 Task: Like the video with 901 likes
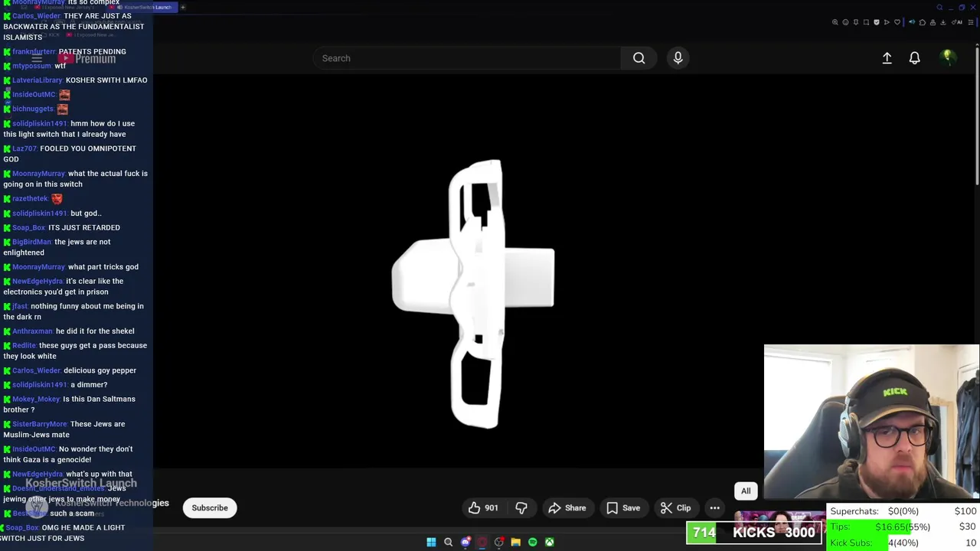click(x=483, y=508)
